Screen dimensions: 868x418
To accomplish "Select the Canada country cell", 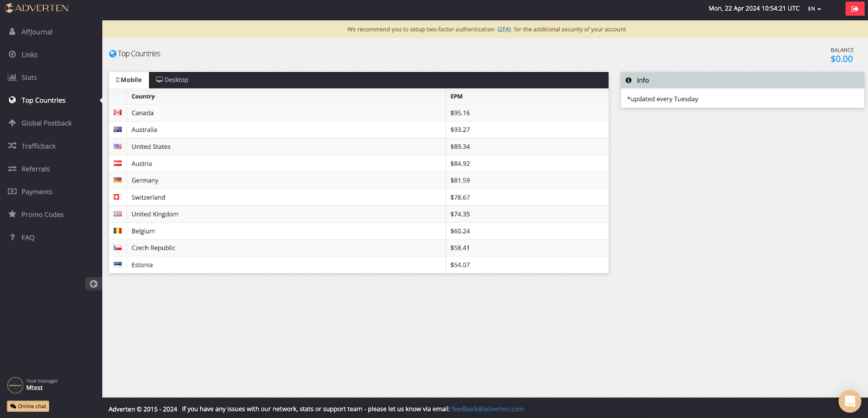I will pyautogui.click(x=286, y=113).
